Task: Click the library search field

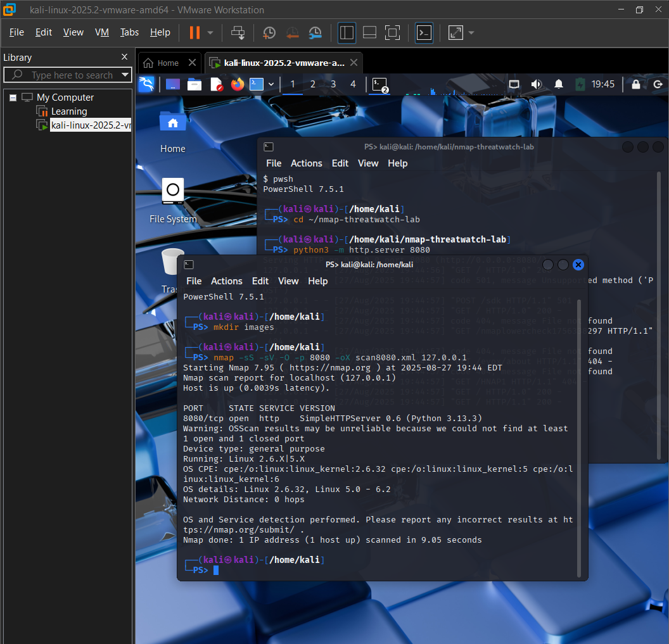Action: 67,75
